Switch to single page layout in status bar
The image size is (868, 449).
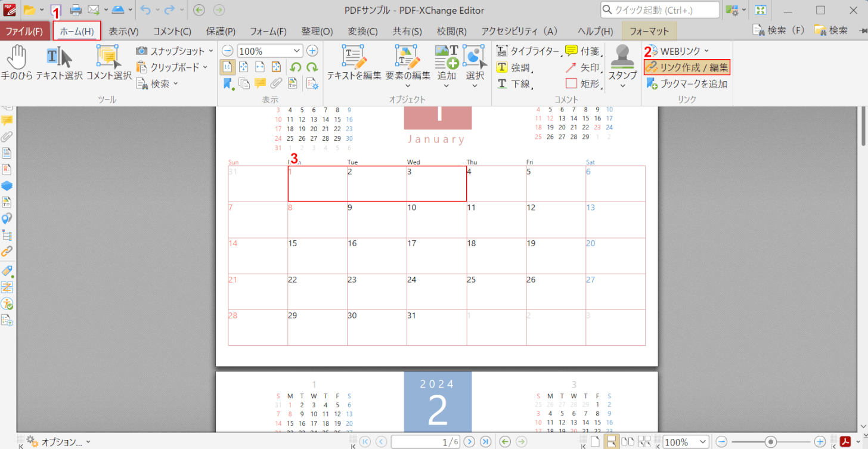point(594,442)
